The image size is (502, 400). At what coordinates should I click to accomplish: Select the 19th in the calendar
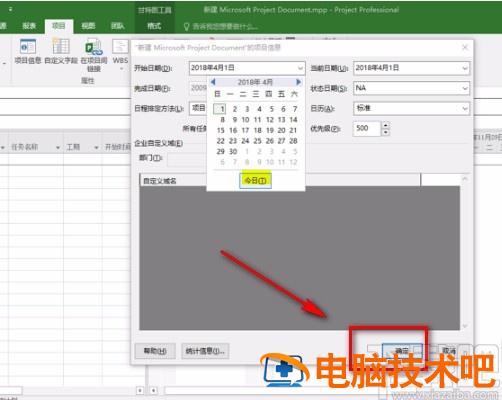[270, 130]
